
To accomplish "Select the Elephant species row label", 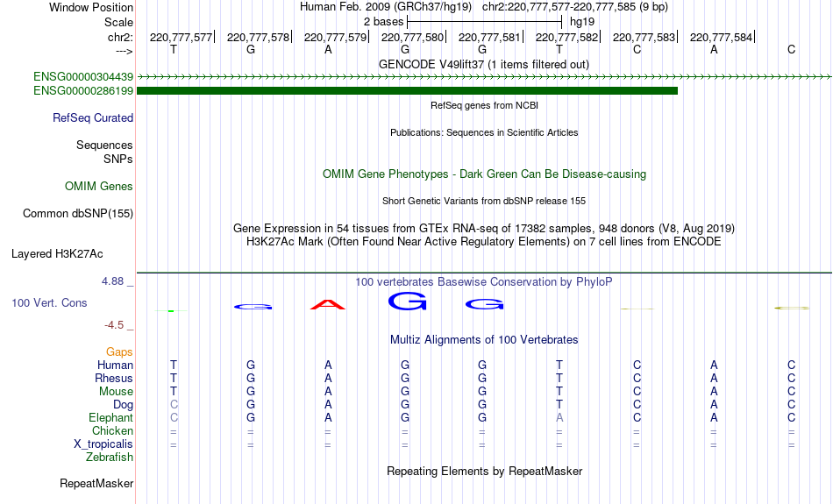I will (x=110, y=418).
